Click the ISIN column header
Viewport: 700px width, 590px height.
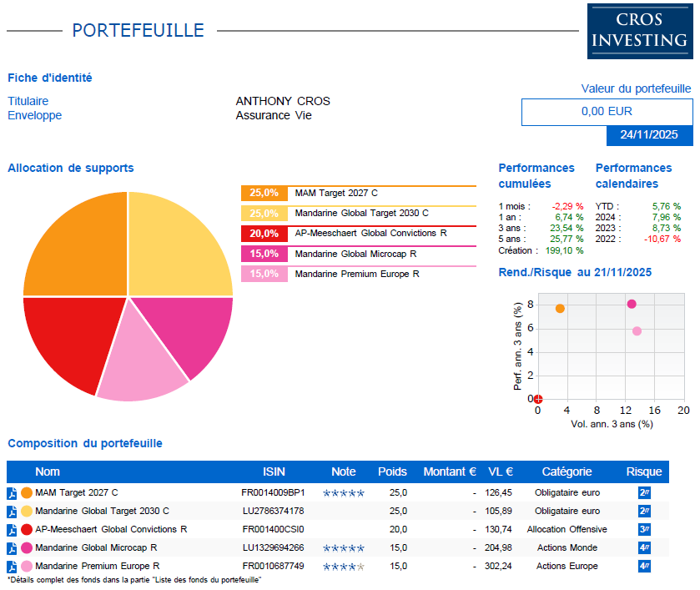(x=274, y=471)
